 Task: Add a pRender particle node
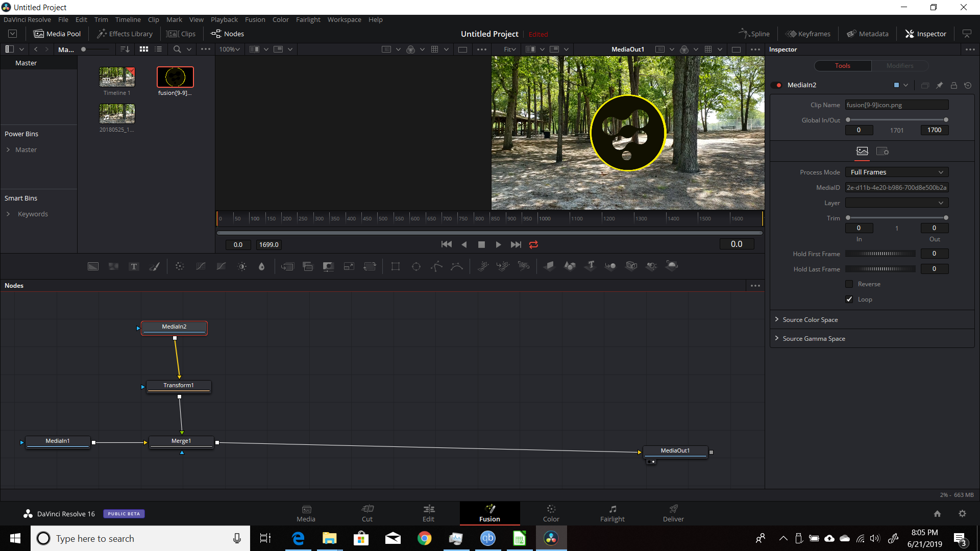(524, 266)
